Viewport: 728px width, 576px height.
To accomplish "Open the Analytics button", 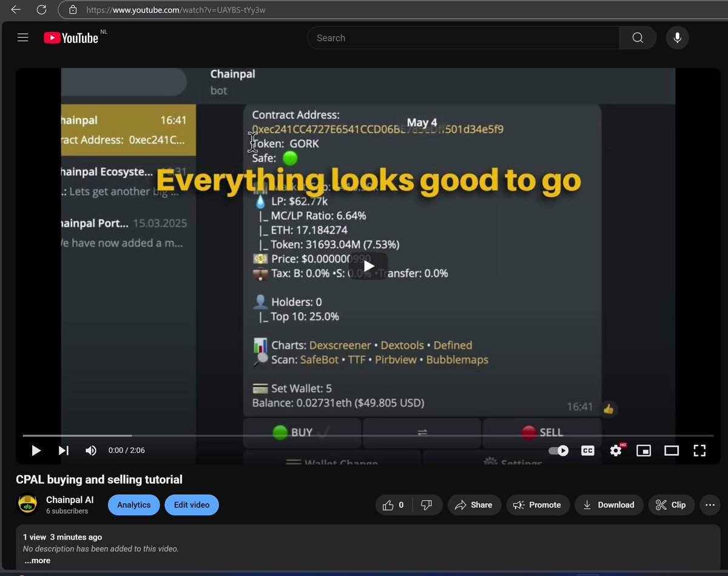I will coord(134,505).
